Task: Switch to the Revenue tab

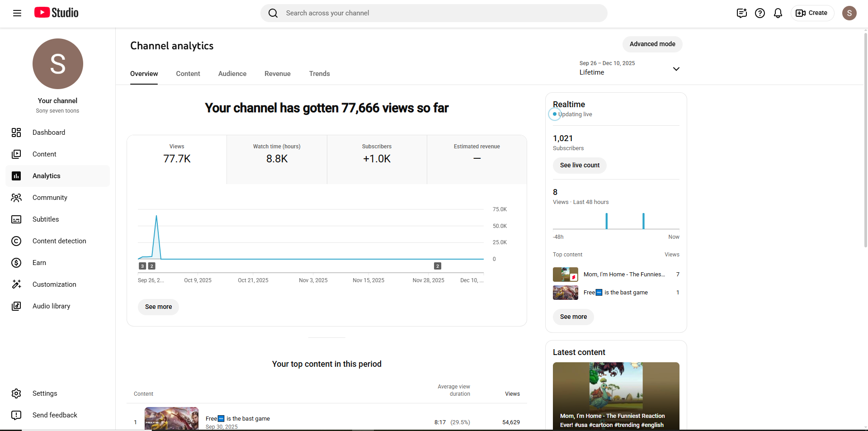Action: click(277, 74)
